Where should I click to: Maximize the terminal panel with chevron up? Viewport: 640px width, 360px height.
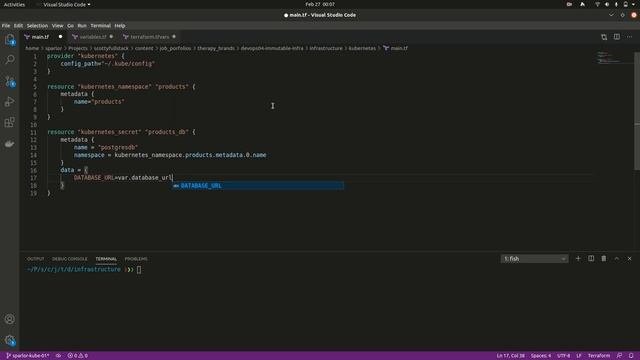click(x=616, y=259)
